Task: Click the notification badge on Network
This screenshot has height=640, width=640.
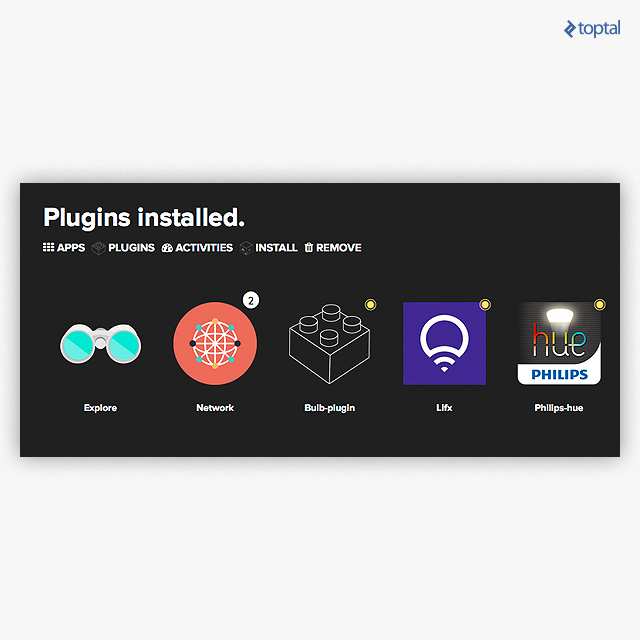Action: [x=252, y=300]
